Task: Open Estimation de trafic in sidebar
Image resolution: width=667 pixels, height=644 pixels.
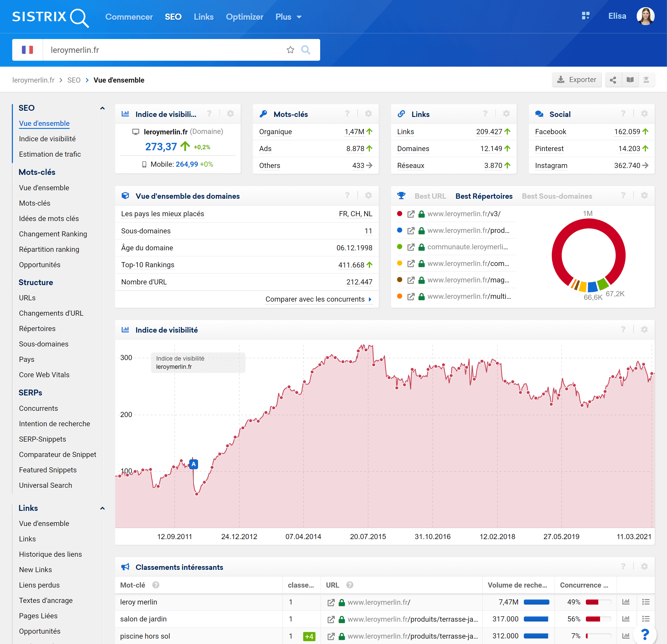Action: [50, 154]
